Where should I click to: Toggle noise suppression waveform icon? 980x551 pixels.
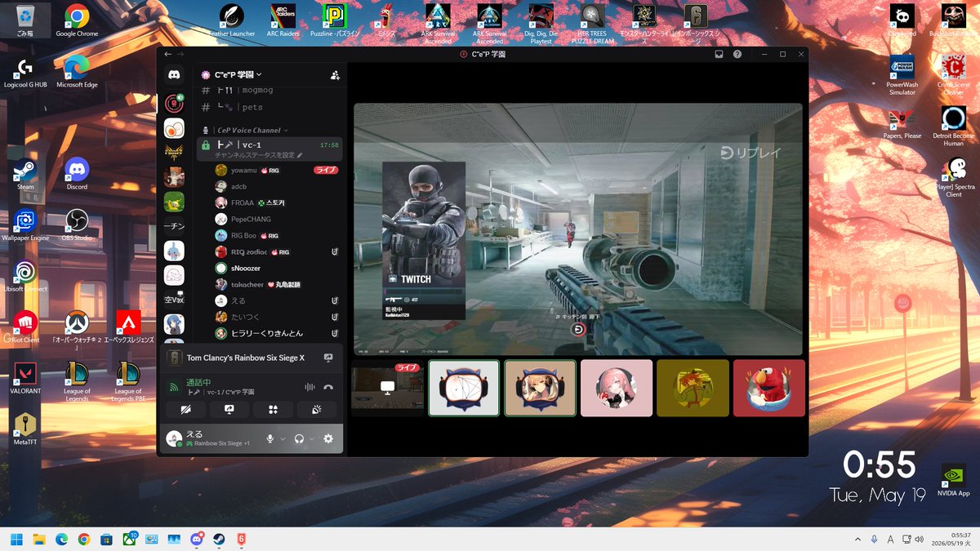[x=310, y=388]
